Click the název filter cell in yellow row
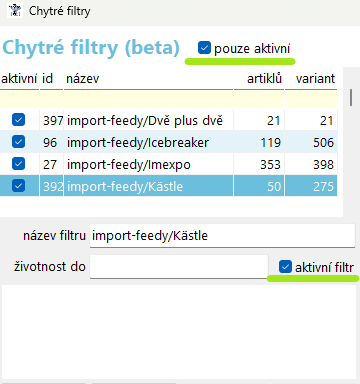Image resolution: width=360 pixels, height=384 pixels. click(x=148, y=99)
